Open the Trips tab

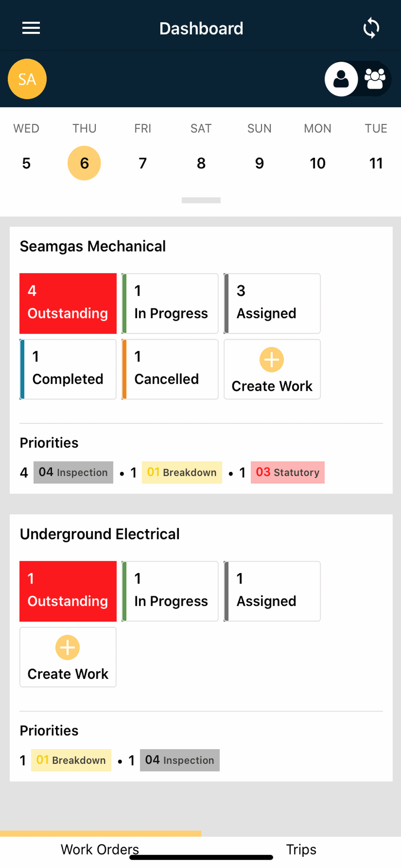click(301, 850)
